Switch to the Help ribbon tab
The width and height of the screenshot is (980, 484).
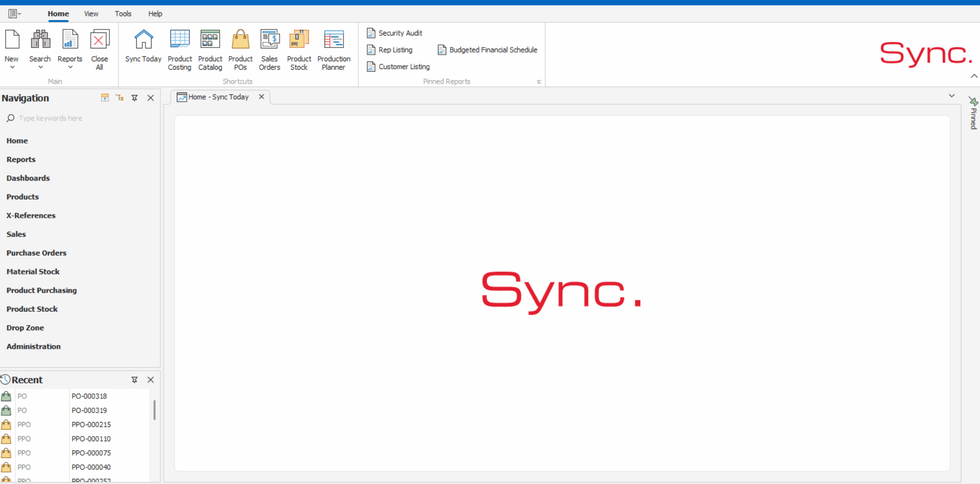pyautogui.click(x=155, y=14)
